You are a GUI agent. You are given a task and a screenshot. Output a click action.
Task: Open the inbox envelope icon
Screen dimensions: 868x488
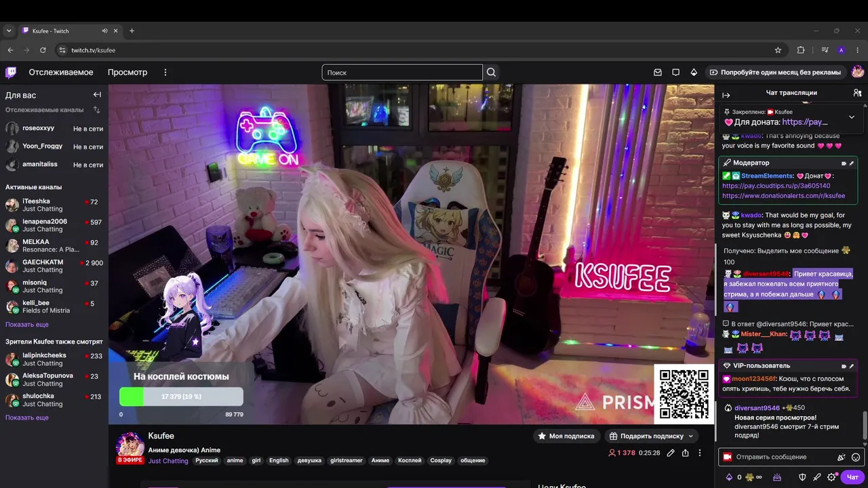[x=657, y=73]
